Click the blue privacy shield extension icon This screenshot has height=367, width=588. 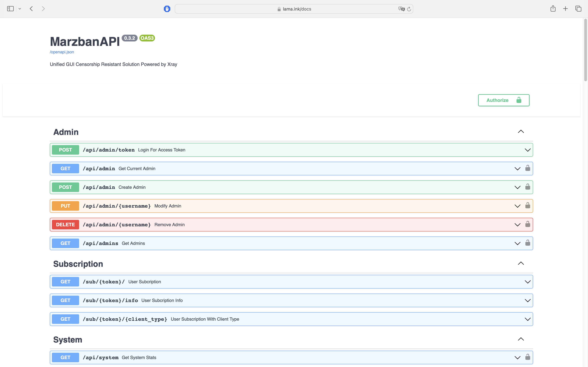[x=167, y=9]
